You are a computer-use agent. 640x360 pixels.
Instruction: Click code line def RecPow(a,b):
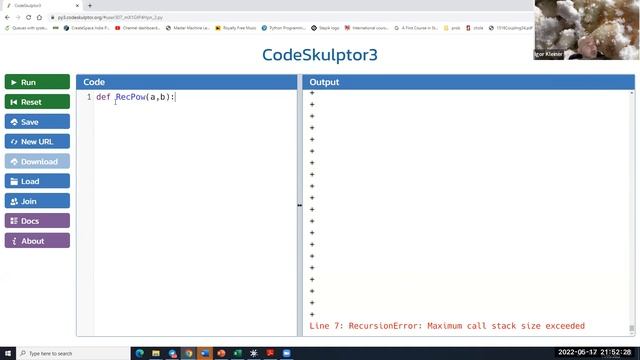[136, 97]
